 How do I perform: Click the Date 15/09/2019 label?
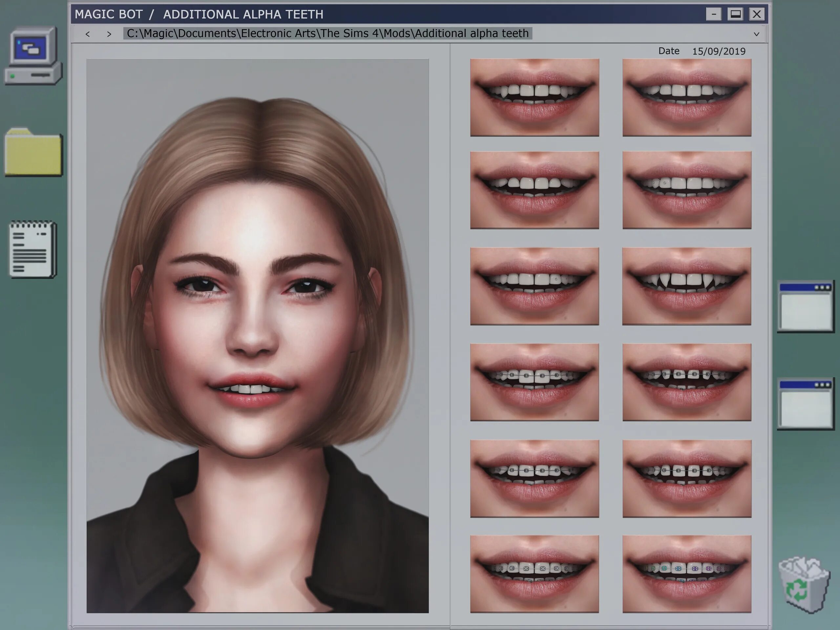coord(702,51)
